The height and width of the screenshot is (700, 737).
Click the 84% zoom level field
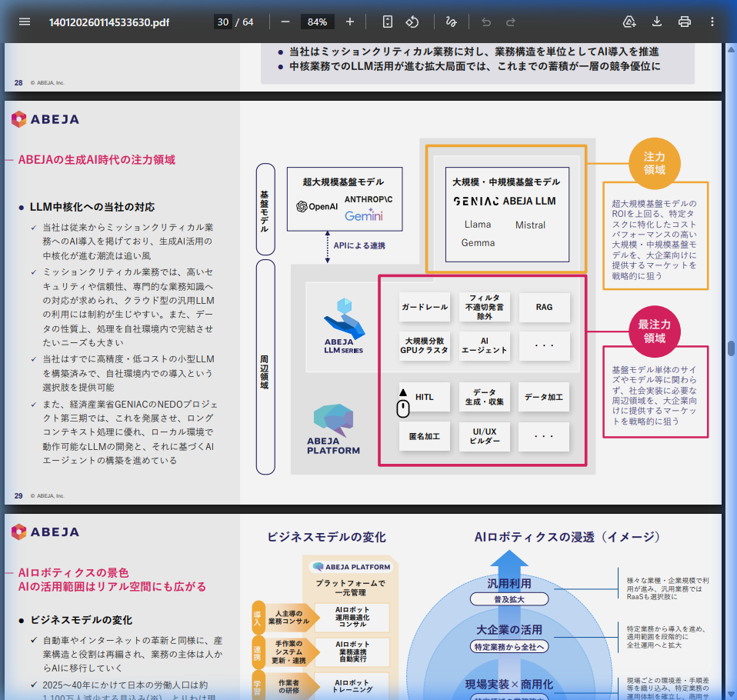pos(317,22)
